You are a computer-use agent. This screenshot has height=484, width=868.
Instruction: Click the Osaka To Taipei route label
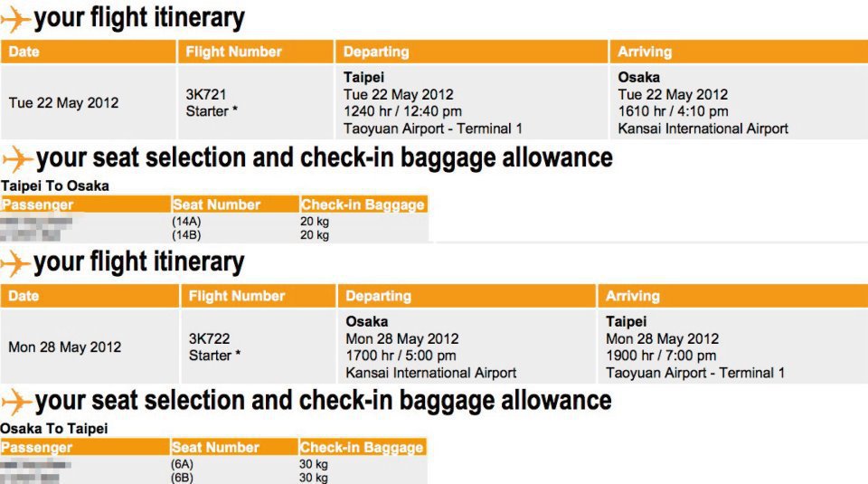click(x=55, y=429)
